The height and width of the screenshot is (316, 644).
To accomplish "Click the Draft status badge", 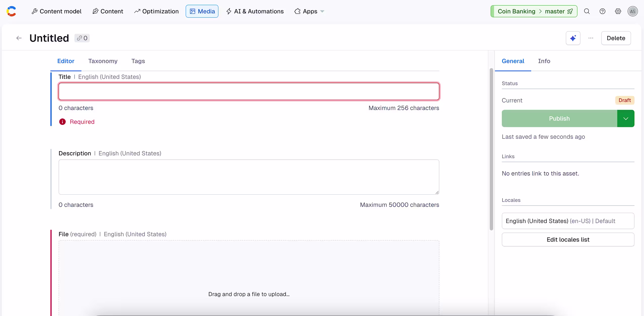I will (625, 100).
